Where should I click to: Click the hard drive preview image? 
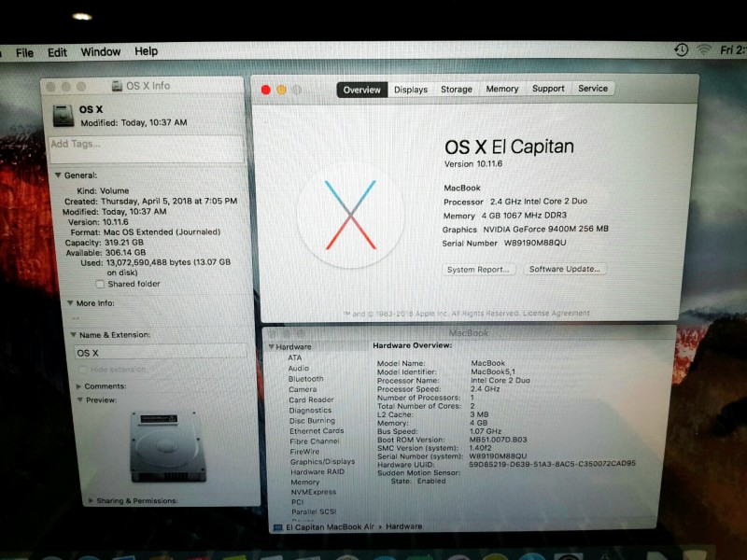coord(168,447)
